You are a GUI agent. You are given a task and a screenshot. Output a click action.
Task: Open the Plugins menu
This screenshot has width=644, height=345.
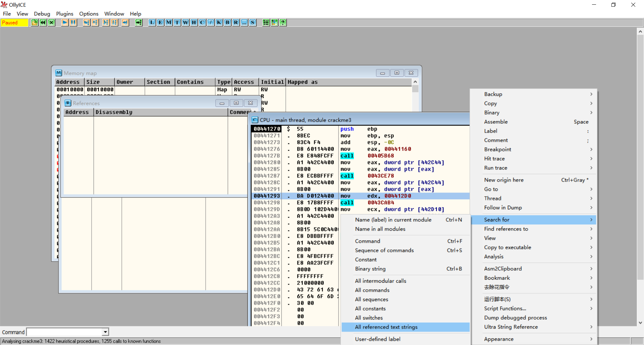64,14
